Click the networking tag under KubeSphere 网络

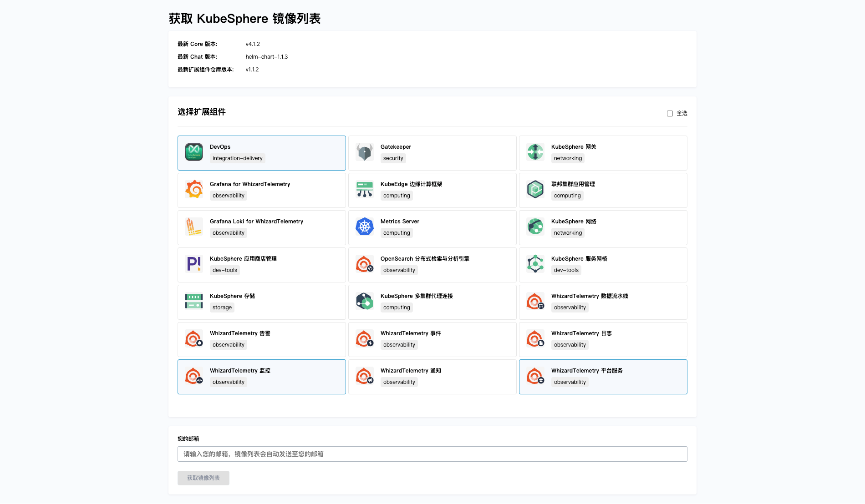tap(568, 233)
